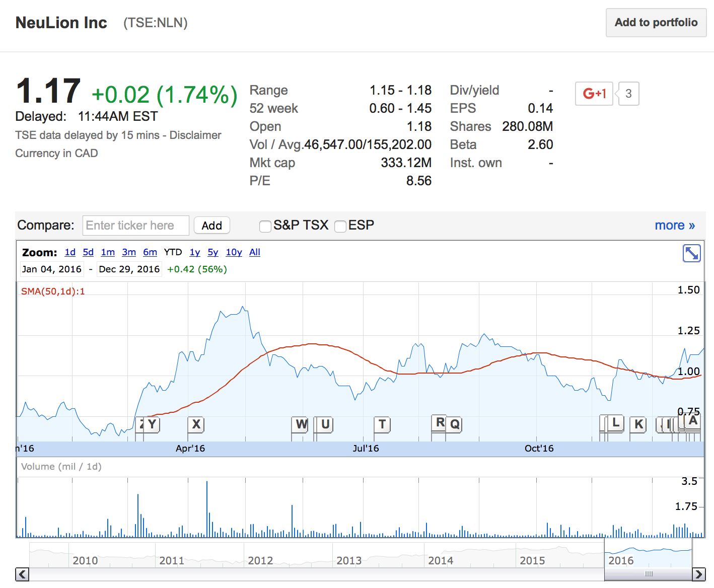Click the Google +1 button
The image size is (714, 588).
pos(594,94)
